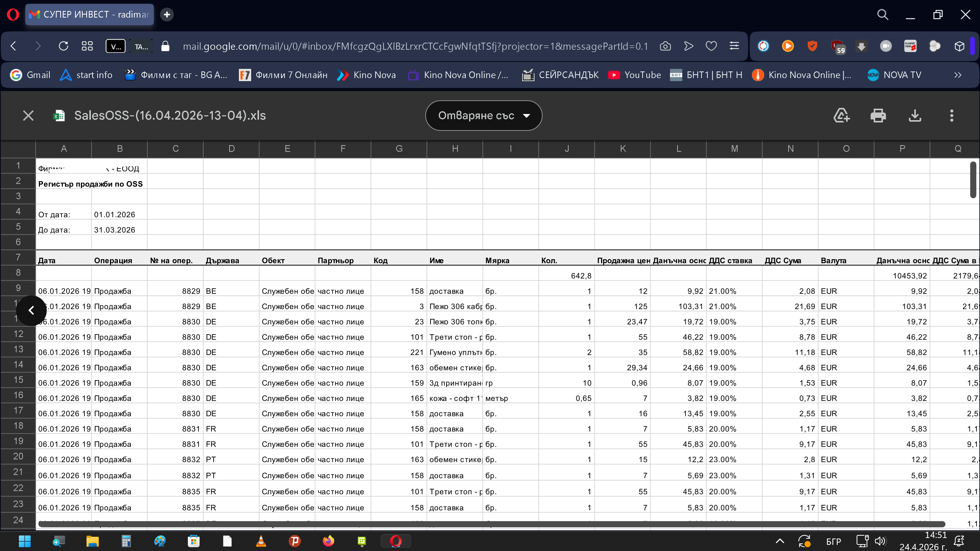980x551 pixels.
Task: Open a new browser tab
Action: pyautogui.click(x=167, y=15)
